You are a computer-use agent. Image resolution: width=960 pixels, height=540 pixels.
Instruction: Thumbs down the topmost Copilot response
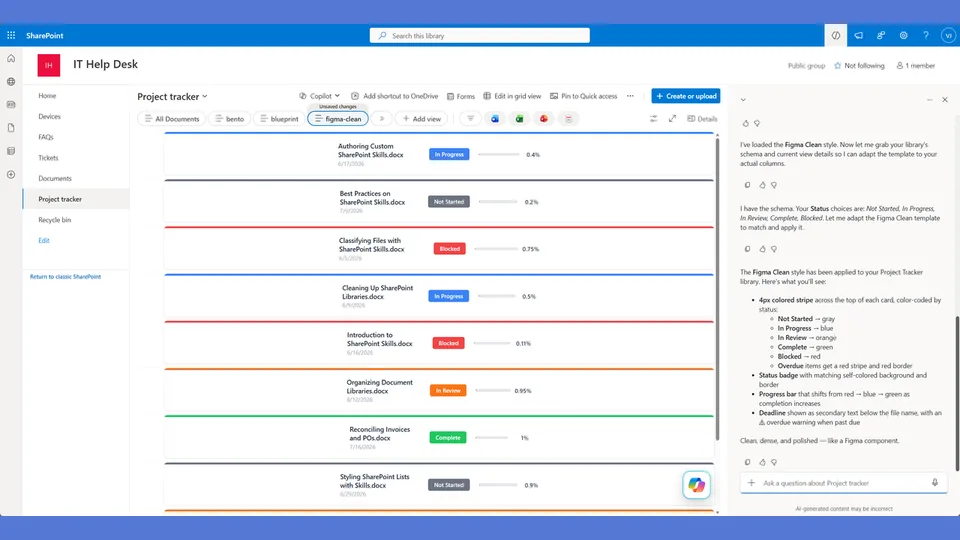757,123
